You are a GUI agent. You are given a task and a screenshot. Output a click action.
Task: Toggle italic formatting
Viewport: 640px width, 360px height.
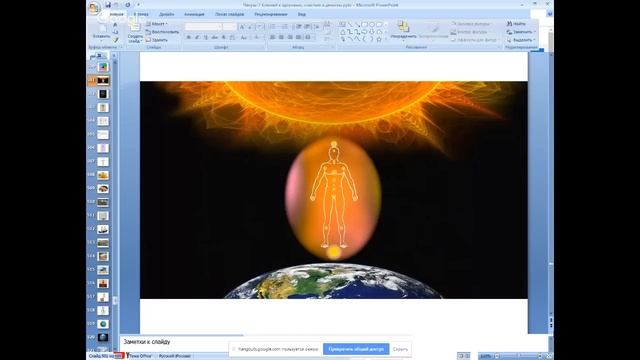tap(197, 37)
